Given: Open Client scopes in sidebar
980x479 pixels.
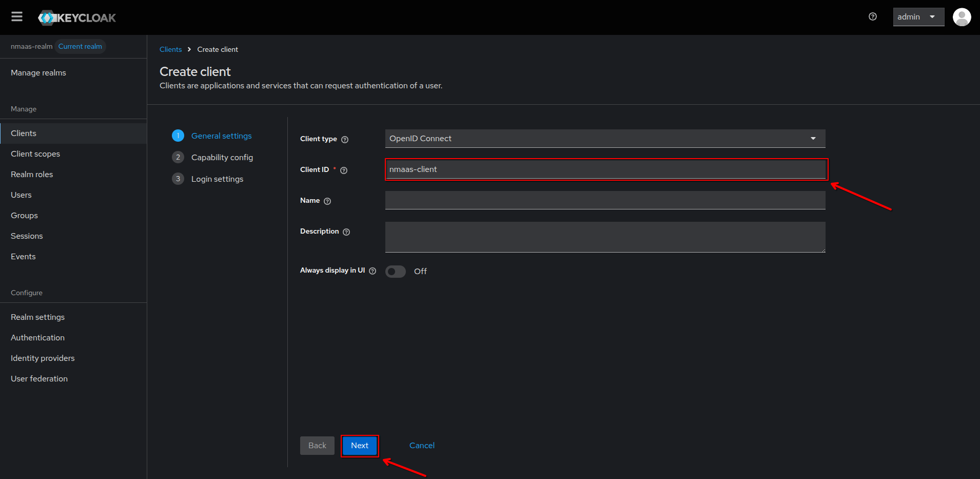Looking at the screenshot, I should tap(35, 154).
